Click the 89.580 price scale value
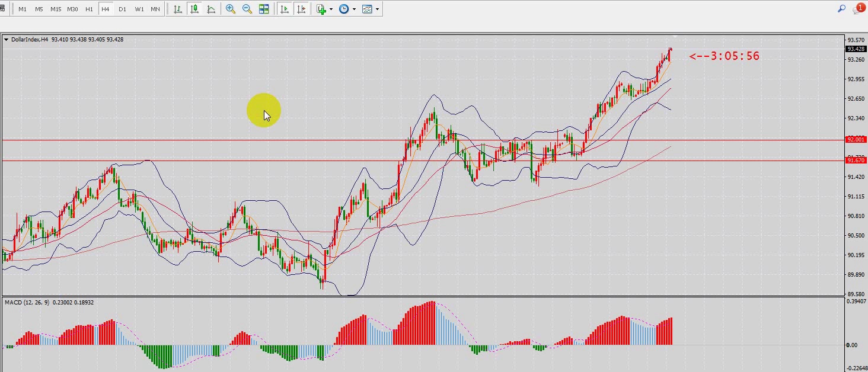 pos(856,294)
